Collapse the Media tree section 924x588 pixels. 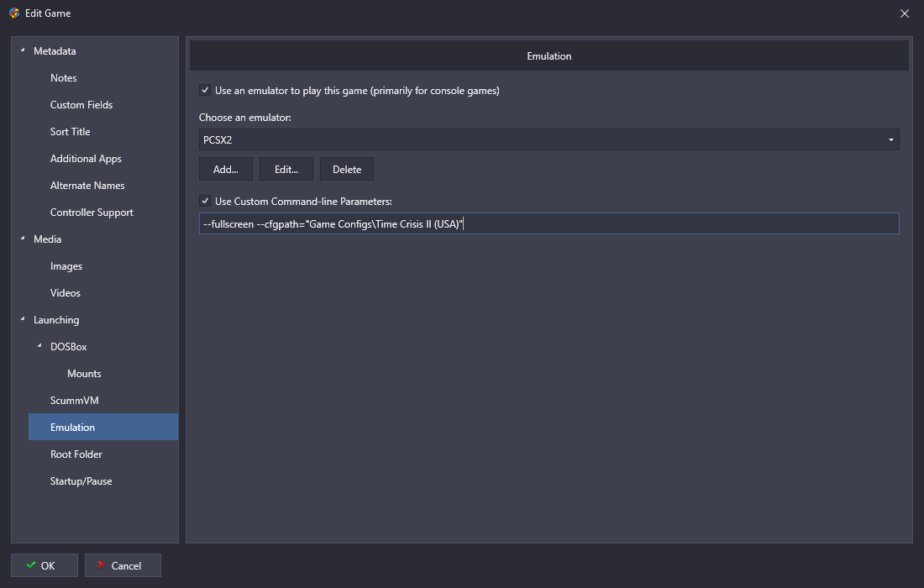click(23, 238)
